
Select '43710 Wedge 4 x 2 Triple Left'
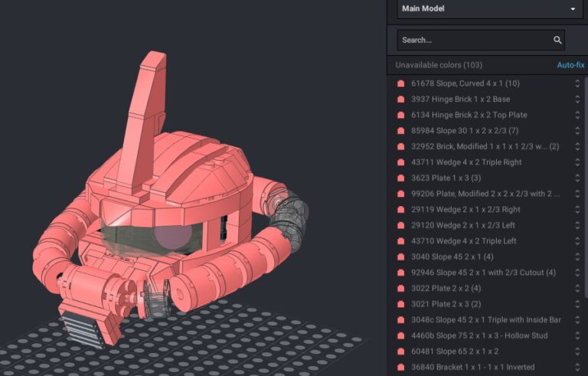tap(464, 241)
